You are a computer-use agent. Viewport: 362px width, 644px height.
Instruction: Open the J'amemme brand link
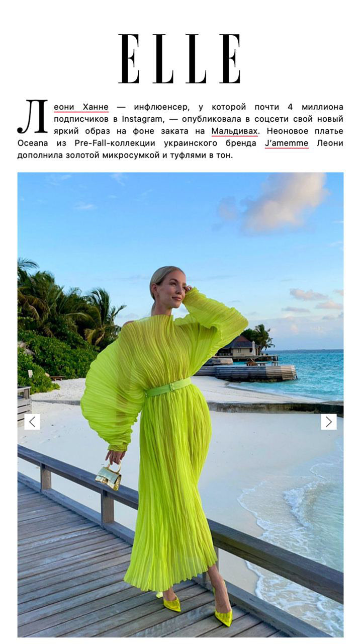point(287,143)
